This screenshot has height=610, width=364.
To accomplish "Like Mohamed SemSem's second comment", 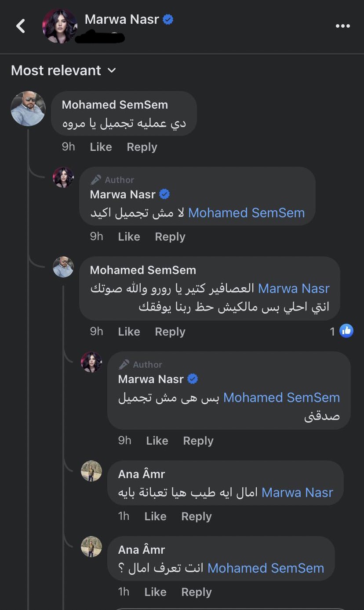I will click(129, 331).
